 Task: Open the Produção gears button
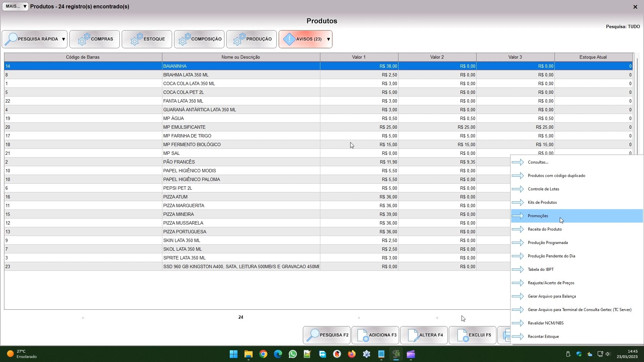tap(252, 39)
